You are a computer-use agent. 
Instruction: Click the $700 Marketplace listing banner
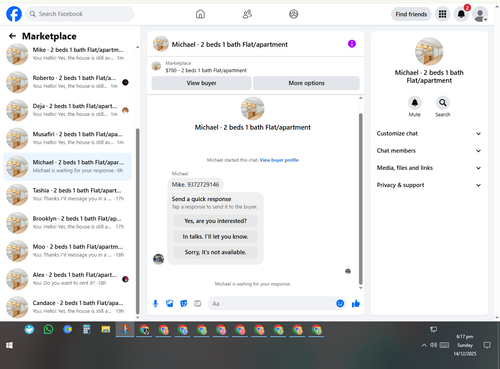pos(256,67)
